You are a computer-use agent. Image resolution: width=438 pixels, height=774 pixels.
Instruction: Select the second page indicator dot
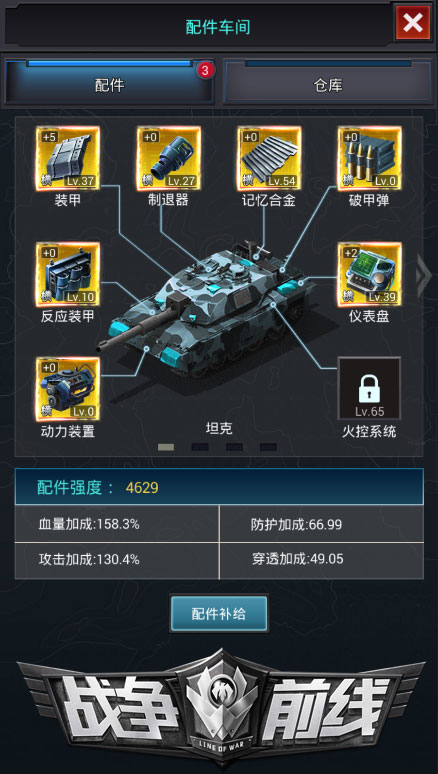200,447
